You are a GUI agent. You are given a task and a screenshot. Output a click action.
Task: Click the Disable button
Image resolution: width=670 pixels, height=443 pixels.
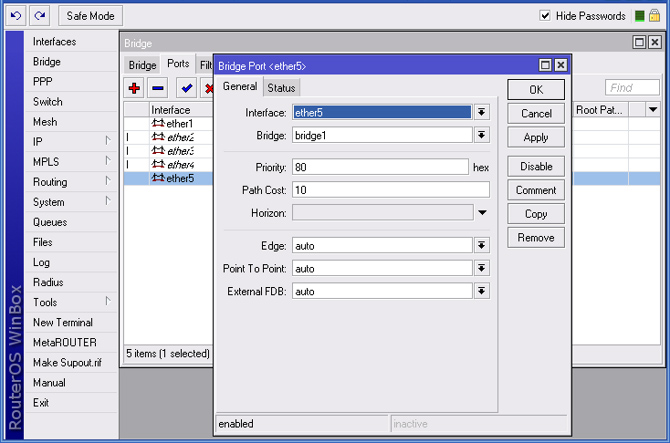[x=536, y=166]
